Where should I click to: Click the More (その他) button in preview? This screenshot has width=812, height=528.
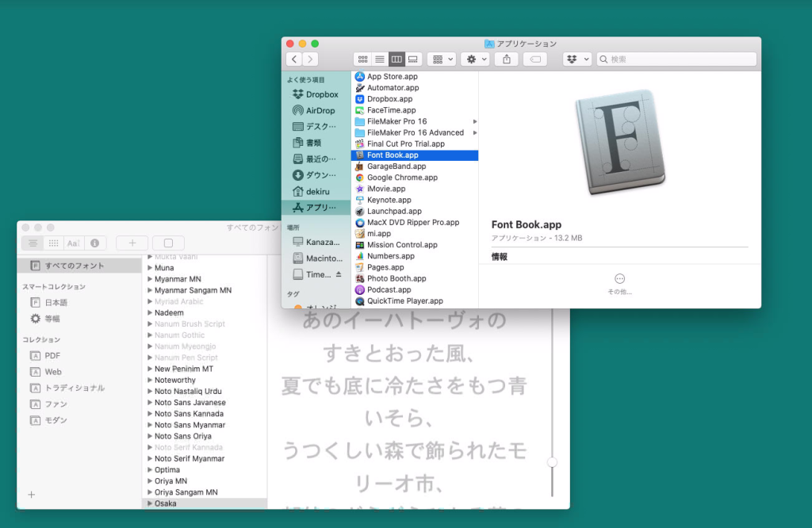pos(619,283)
